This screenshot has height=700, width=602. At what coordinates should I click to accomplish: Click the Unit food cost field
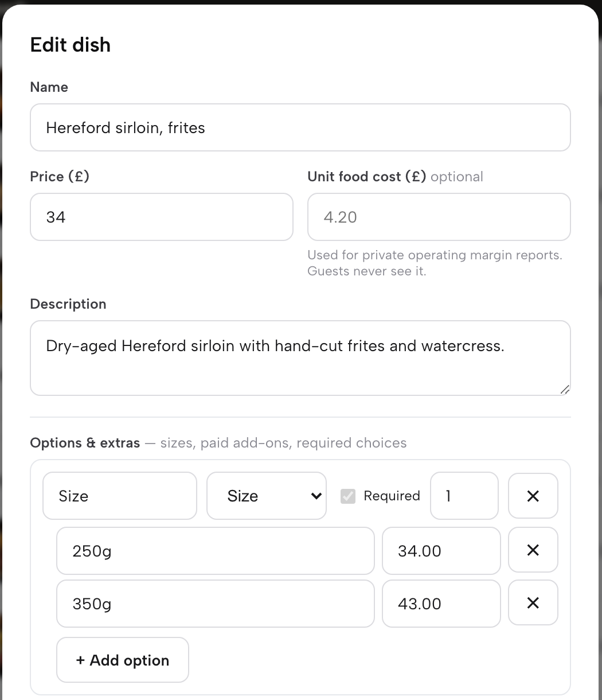439,217
